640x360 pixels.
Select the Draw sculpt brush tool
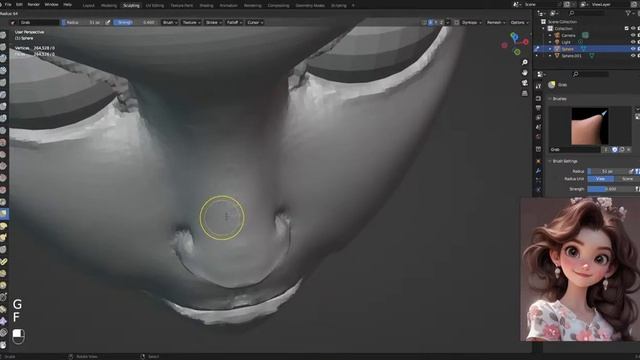(x=3, y=35)
